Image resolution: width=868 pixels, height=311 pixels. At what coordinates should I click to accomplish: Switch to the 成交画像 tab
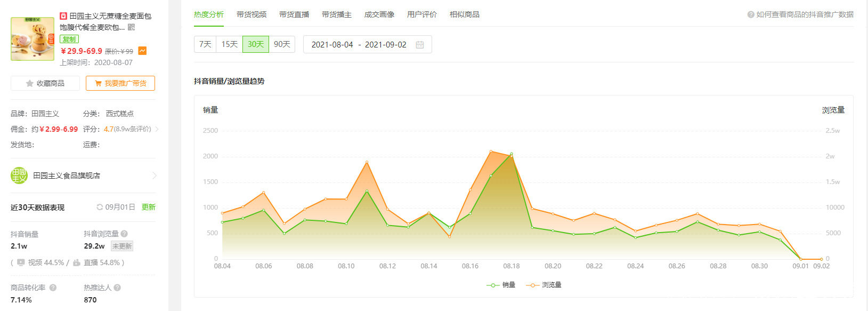click(379, 14)
